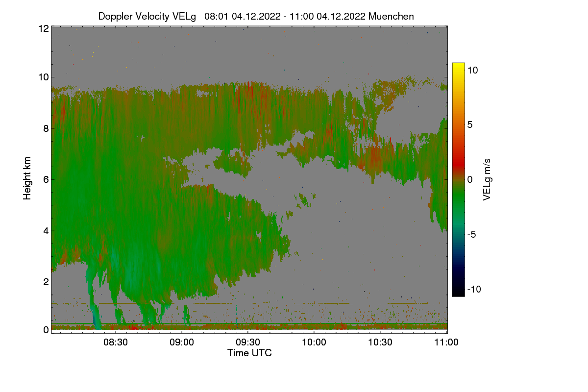Image resolution: width=588 pixels, height=392 pixels.
Task: Click the 09:30 time axis tick label
Action: point(248,343)
